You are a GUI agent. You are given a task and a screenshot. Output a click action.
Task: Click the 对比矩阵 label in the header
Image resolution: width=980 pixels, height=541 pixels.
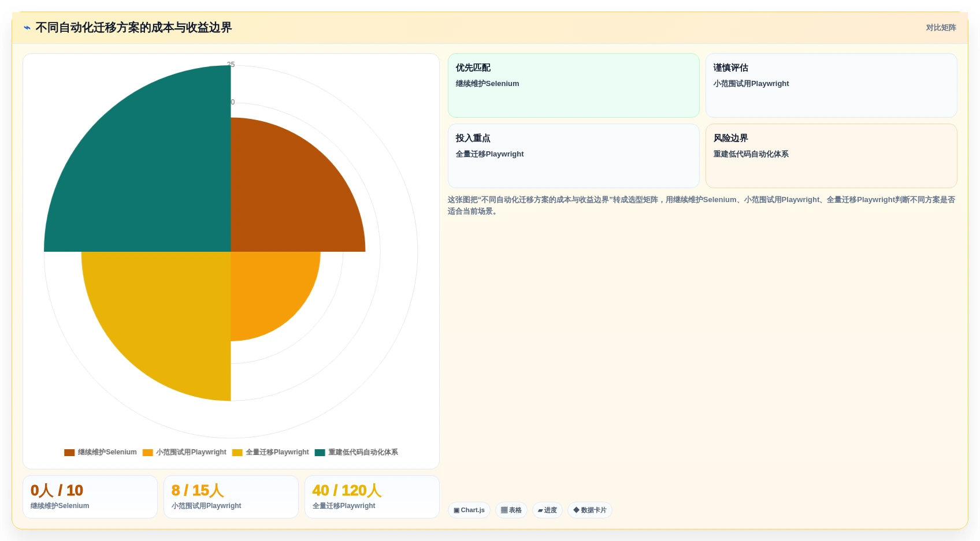[x=941, y=28]
